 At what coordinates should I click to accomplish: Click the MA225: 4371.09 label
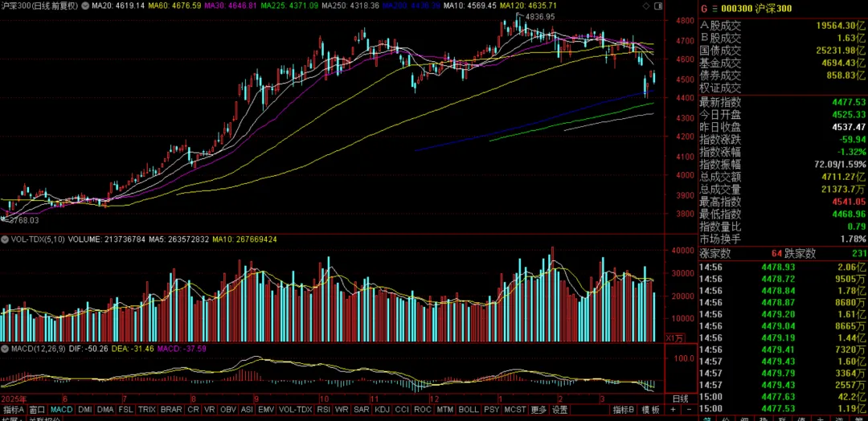291,6
